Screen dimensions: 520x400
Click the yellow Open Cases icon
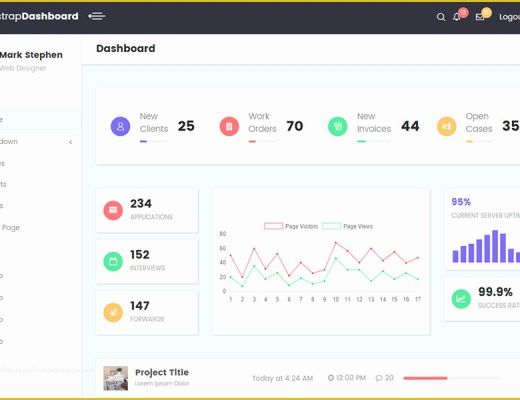pos(446,126)
